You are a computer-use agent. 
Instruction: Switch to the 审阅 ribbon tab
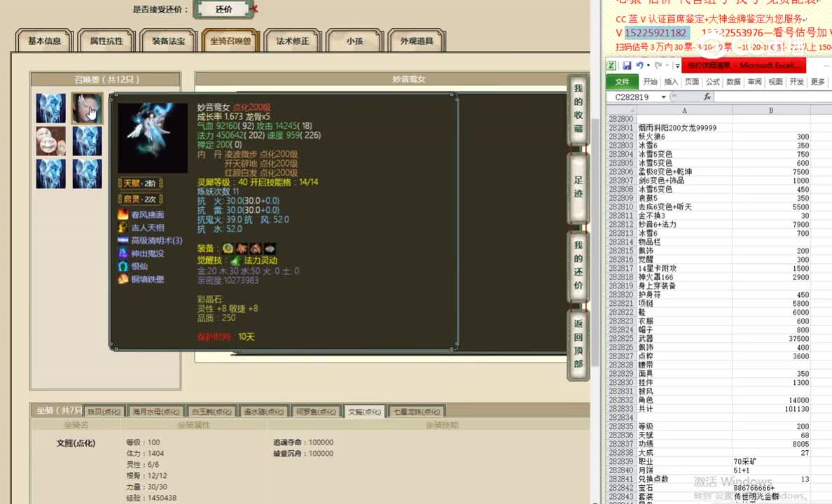click(x=754, y=82)
